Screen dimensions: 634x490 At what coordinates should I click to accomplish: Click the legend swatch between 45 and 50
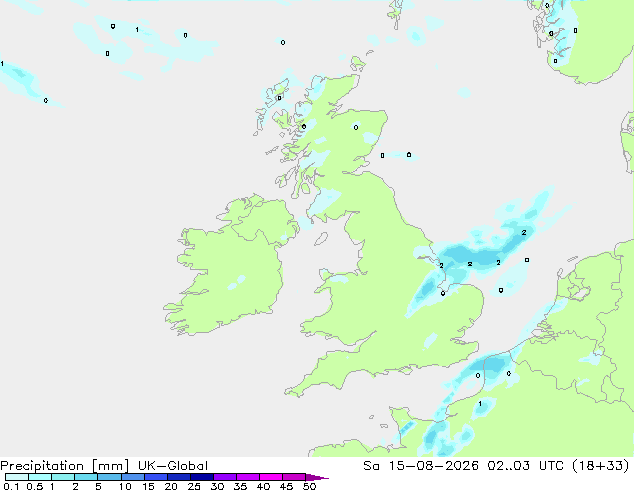point(294,477)
